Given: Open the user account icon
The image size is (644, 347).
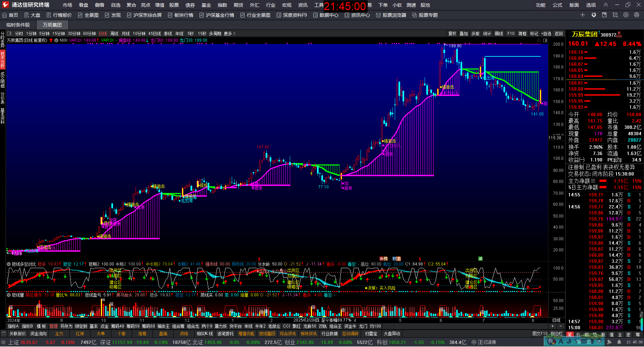Looking at the screenshot, I should (x=637, y=15).
